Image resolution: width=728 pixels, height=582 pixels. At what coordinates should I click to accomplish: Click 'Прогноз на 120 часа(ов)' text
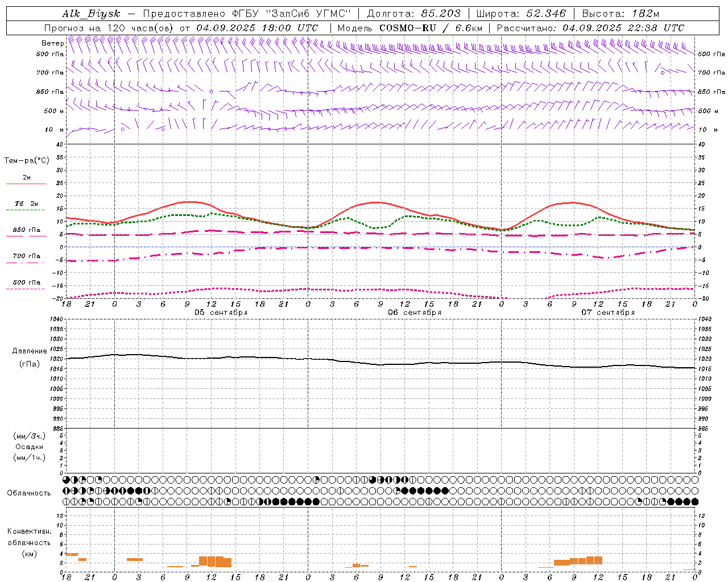[x=109, y=28]
